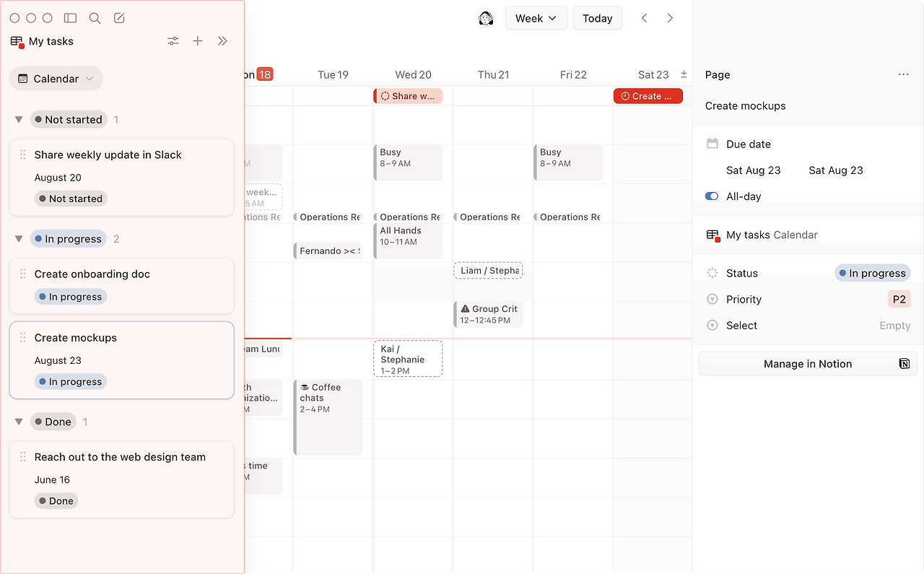Screen dimensions: 924x574
Task: Open the Group Crit 12–12:45 PM event
Action: pyautogui.click(x=488, y=314)
